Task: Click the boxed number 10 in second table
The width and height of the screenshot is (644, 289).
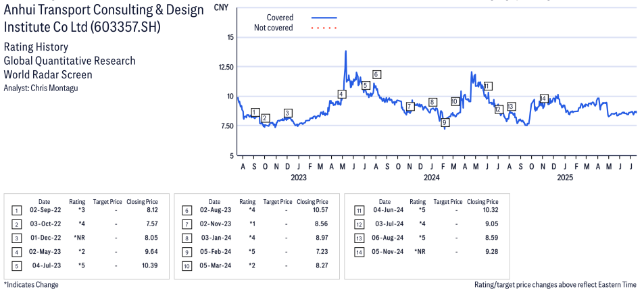Action: click(187, 267)
